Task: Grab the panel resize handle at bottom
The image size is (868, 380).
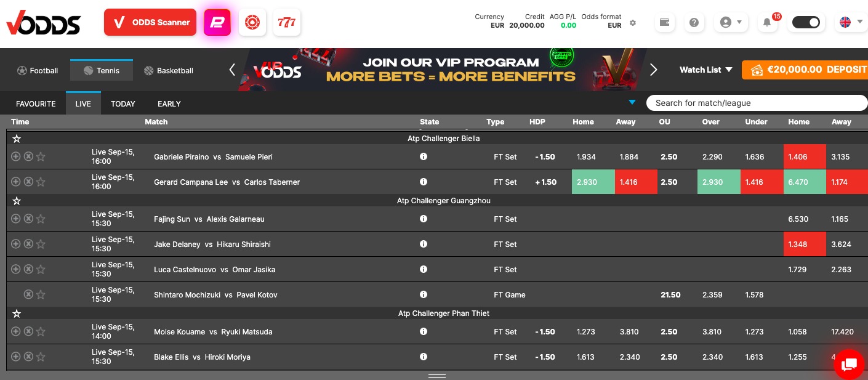Action: click(437, 375)
